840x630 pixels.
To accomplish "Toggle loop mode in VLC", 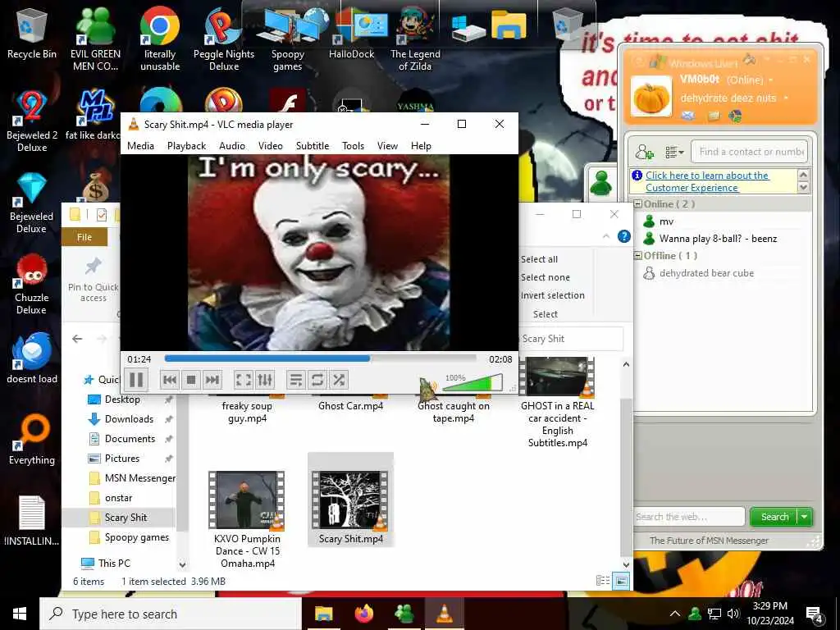I will (x=317, y=380).
